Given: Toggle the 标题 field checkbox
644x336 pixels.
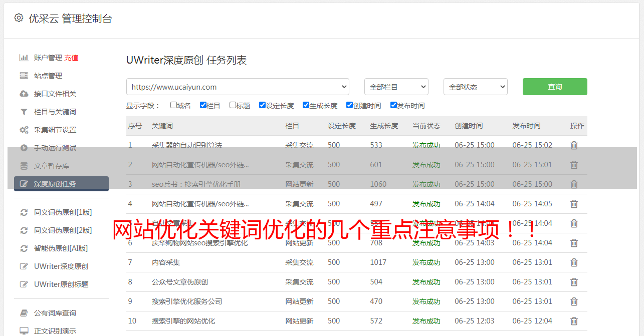Looking at the screenshot, I should pos(233,105).
